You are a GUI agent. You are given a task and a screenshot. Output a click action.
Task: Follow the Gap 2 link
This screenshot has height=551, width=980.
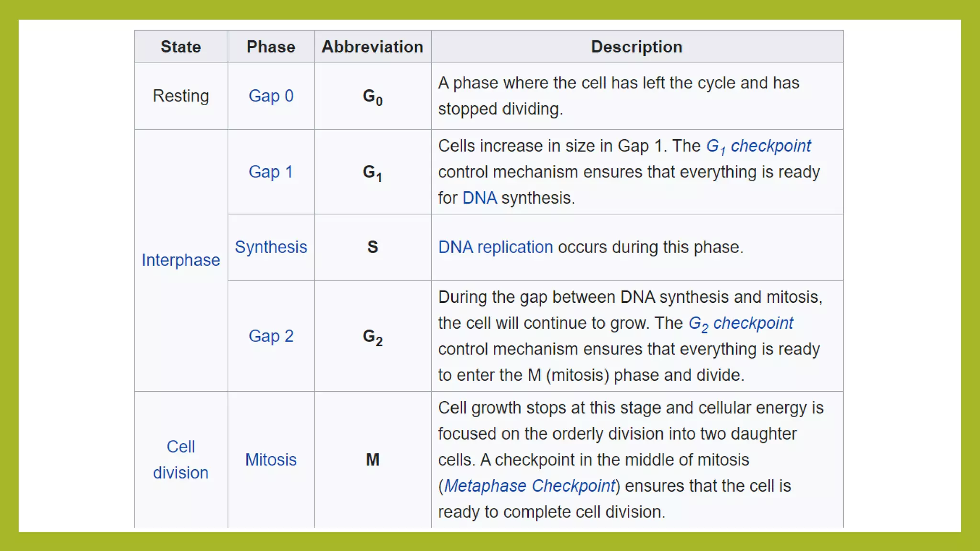(271, 336)
